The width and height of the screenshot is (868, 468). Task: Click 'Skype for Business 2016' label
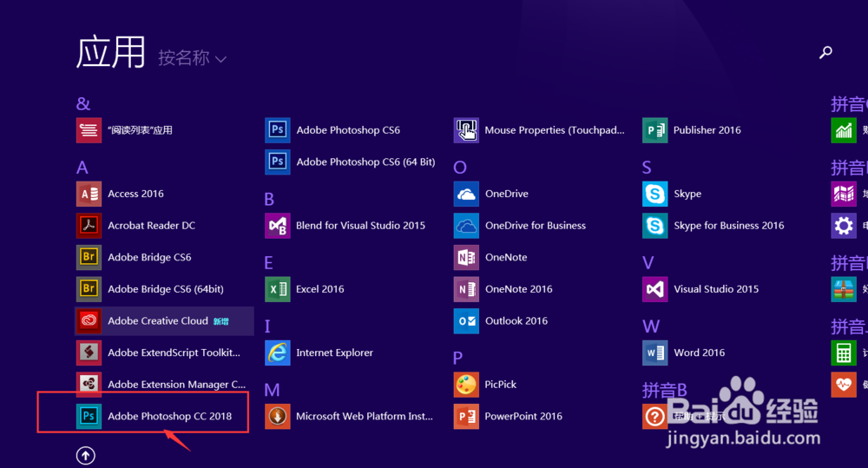(x=728, y=226)
